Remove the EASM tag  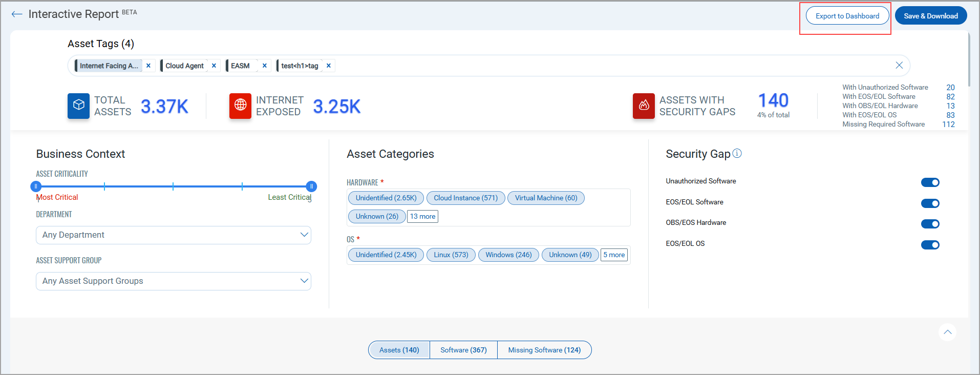click(x=265, y=66)
